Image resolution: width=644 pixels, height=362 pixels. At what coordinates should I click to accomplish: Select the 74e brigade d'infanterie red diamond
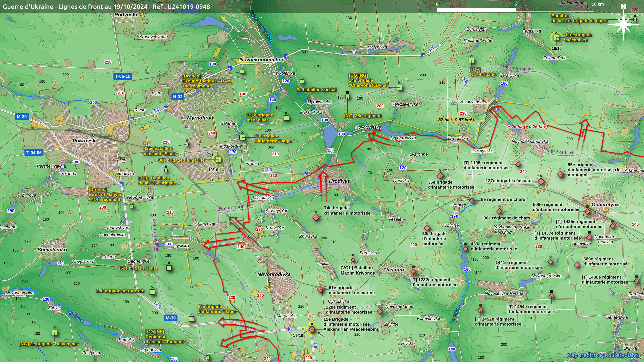tap(316, 218)
